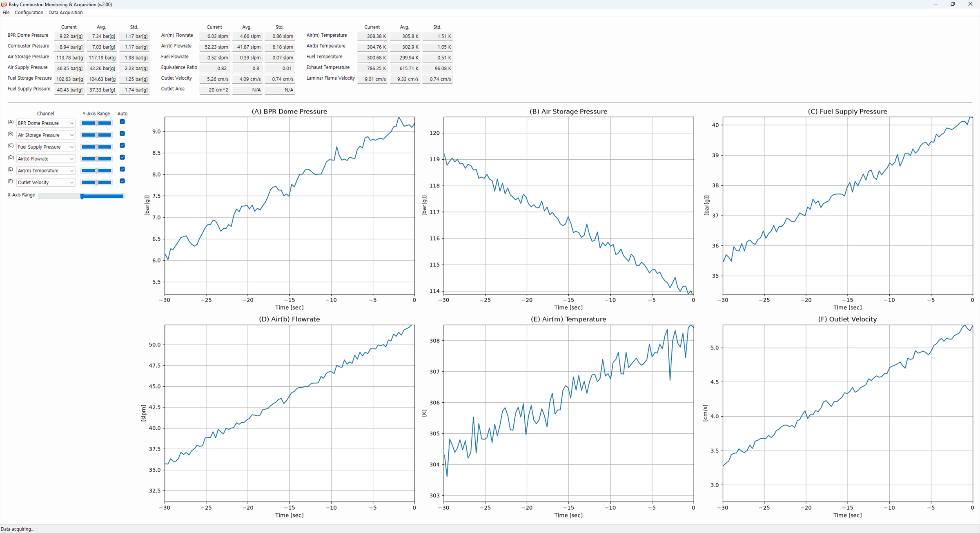The image size is (980, 533).
Task: Toggle Auto checkbox for channel (C)
Action: click(x=122, y=145)
